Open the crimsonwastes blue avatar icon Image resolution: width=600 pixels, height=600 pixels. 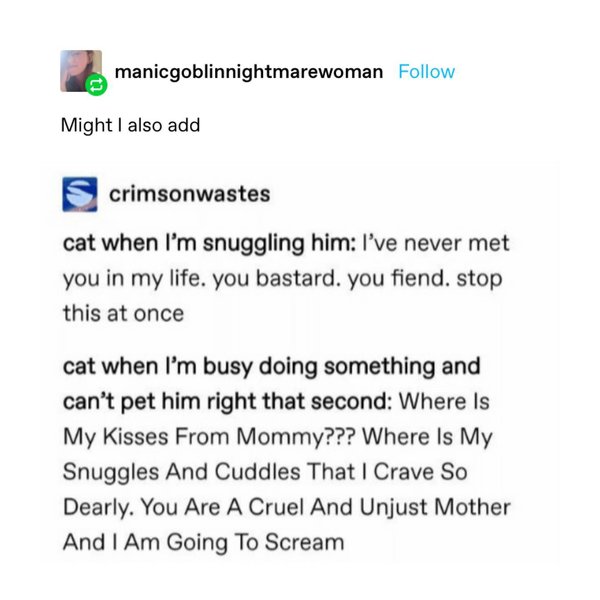pyautogui.click(x=80, y=194)
